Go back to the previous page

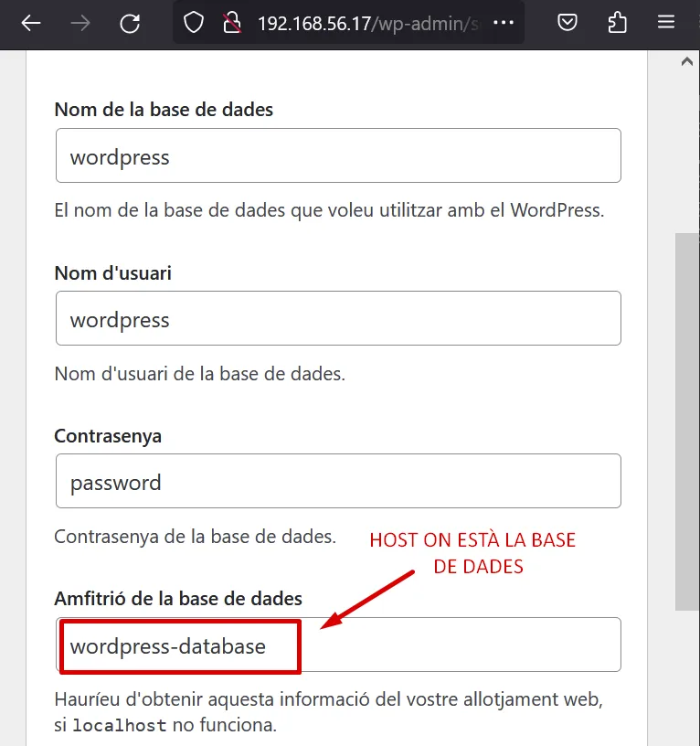pos(31,23)
